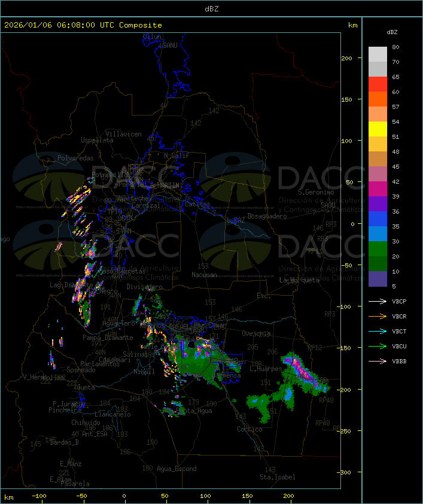Pick the gray 65–70 dBZ swatch
This screenshot has height=504, width=423.
pyautogui.click(x=378, y=69)
